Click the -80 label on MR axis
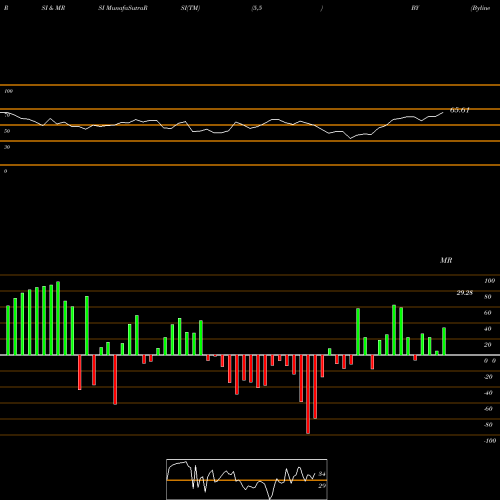 [488, 425]
